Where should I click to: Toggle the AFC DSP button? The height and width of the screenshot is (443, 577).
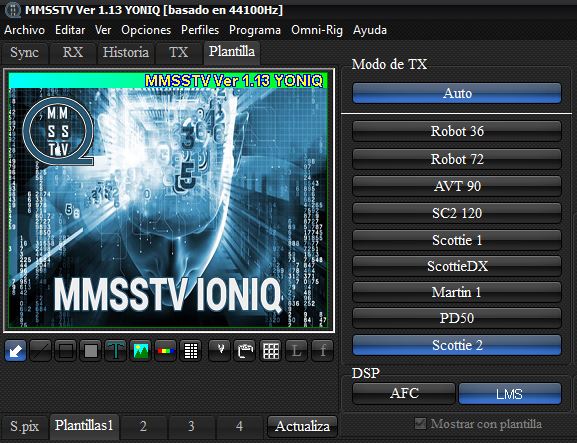pyautogui.click(x=404, y=394)
